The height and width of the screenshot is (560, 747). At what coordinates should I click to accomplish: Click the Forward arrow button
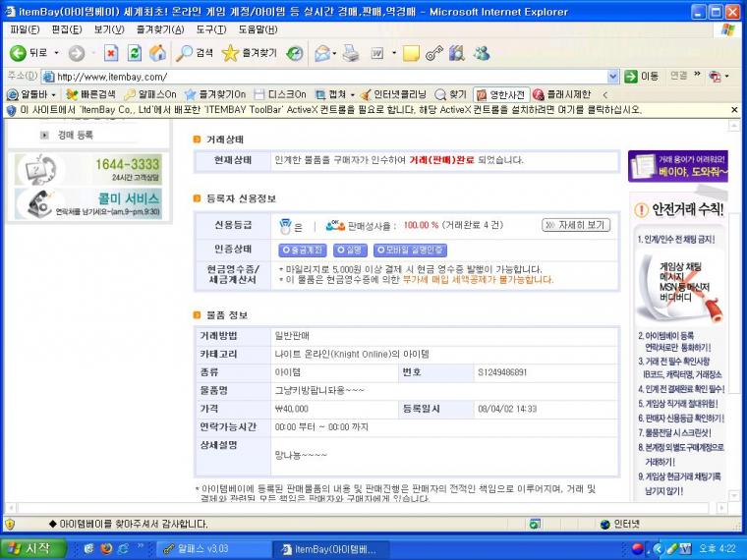pyautogui.click(x=77, y=53)
